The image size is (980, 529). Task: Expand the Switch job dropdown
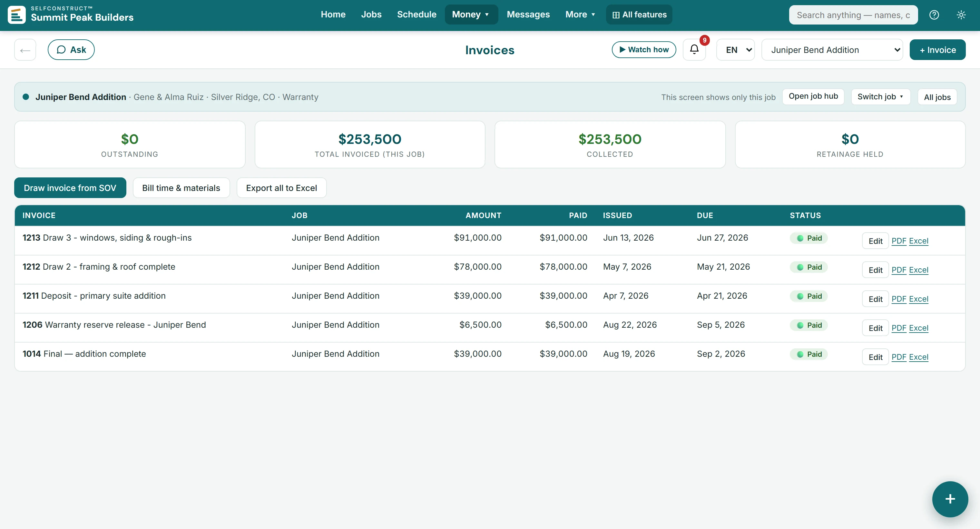[880, 97]
